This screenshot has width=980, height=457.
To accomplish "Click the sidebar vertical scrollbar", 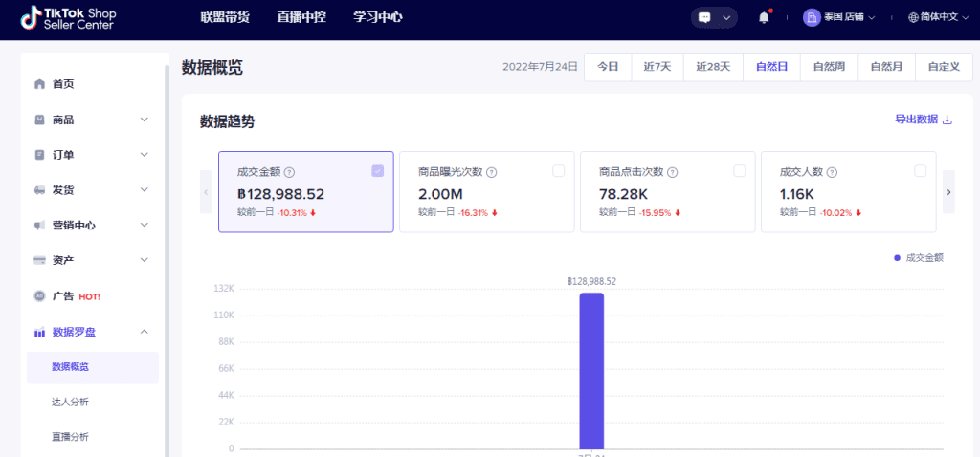I will 167,261.
